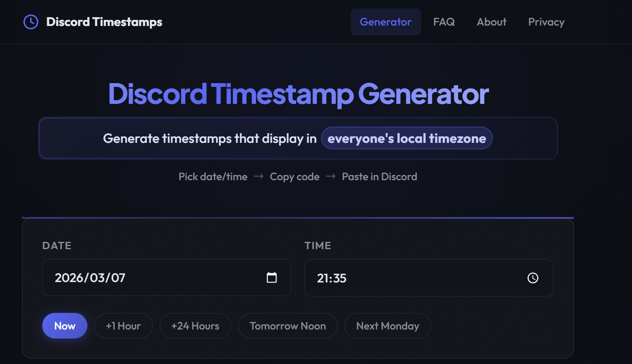Open the FAQ page

click(x=444, y=22)
